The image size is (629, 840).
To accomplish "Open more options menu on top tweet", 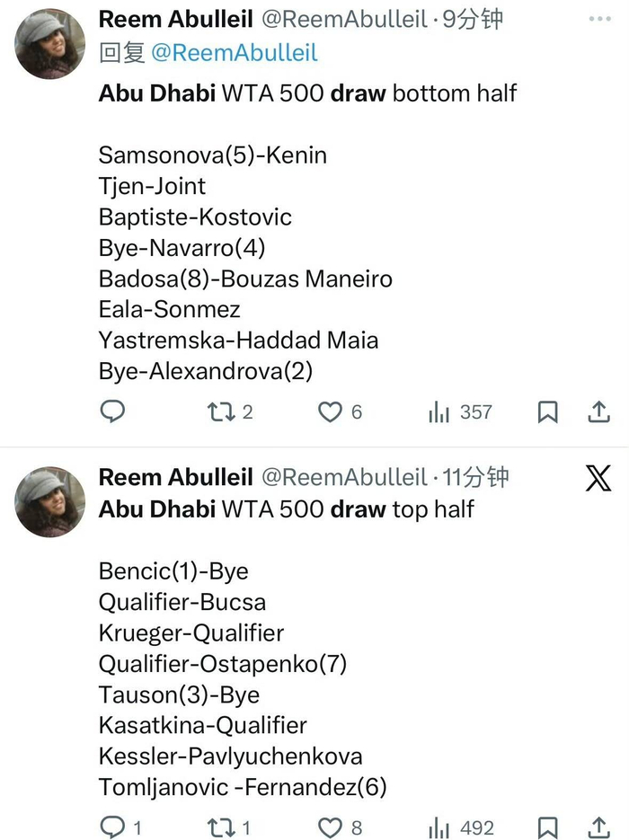I will (598, 20).
